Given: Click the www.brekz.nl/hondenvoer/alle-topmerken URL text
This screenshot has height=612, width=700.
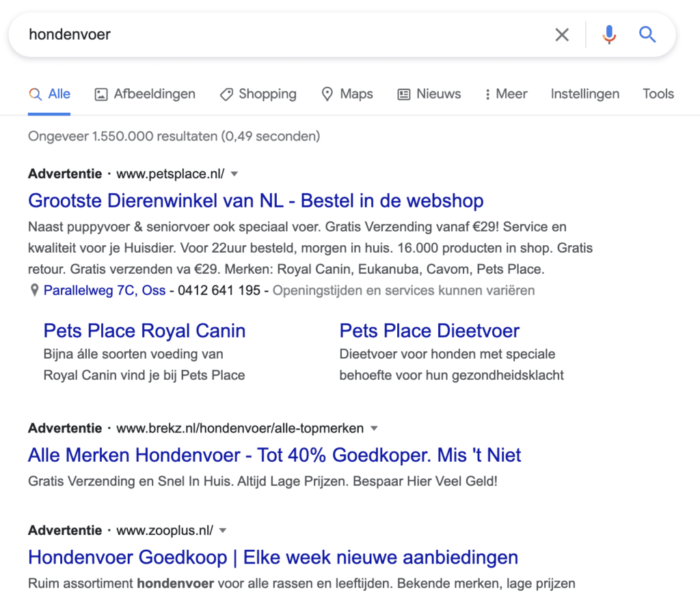Looking at the screenshot, I should pyautogui.click(x=240, y=429).
